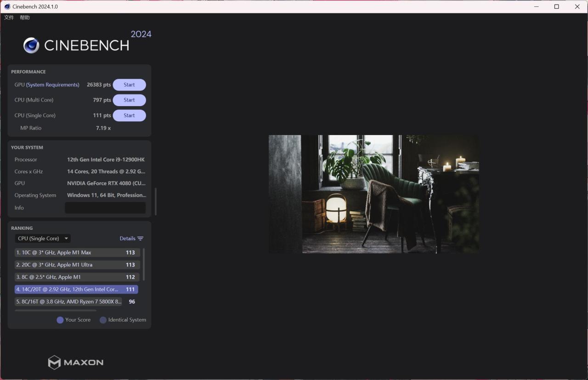Click the ranking list horizontal scrollbar
This screenshot has height=380, width=588.
56,311
